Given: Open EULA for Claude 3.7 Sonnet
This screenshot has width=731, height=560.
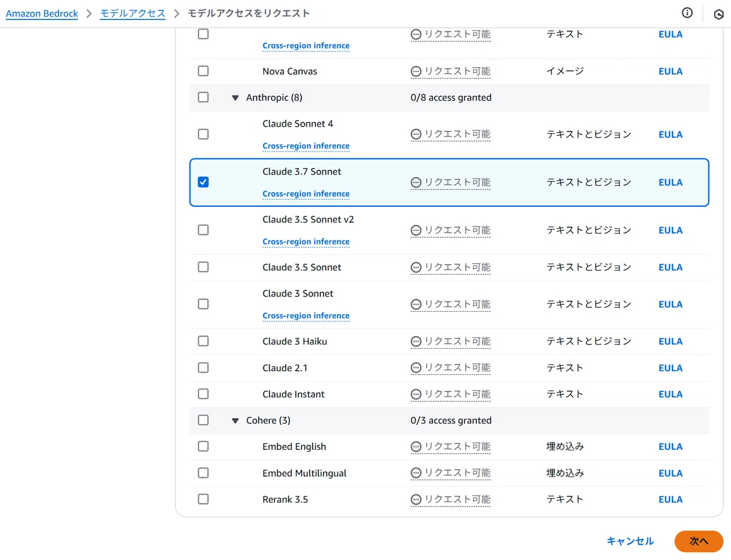Looking at the screenshot, I should (671, 183).
